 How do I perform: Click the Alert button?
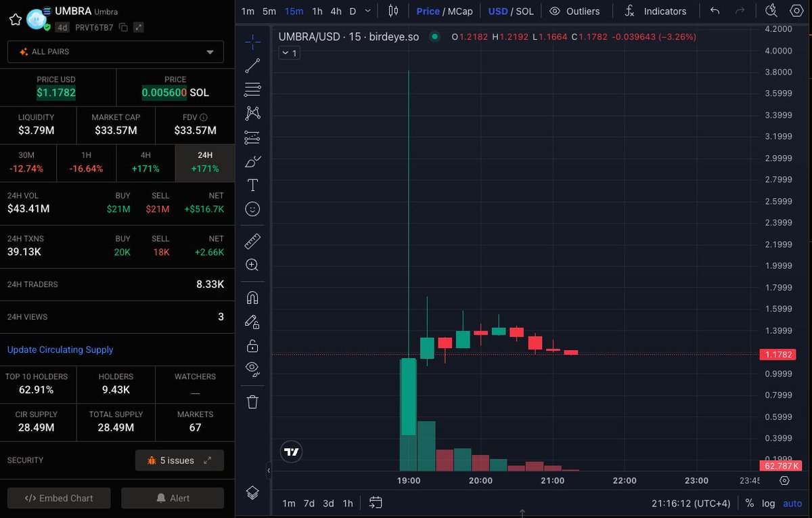[x=173, y=498]
